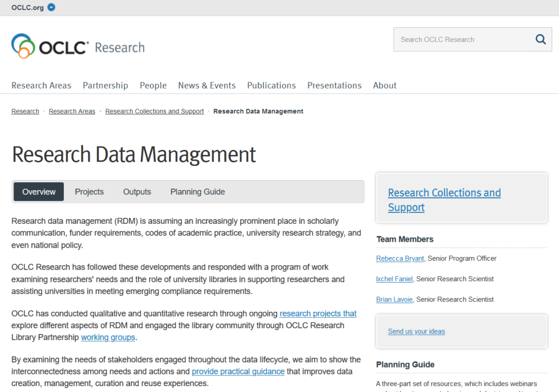Switch to the Outputs tab
Image resolution: width=559 pixels, height=392 pixels.
click(137, 192)
